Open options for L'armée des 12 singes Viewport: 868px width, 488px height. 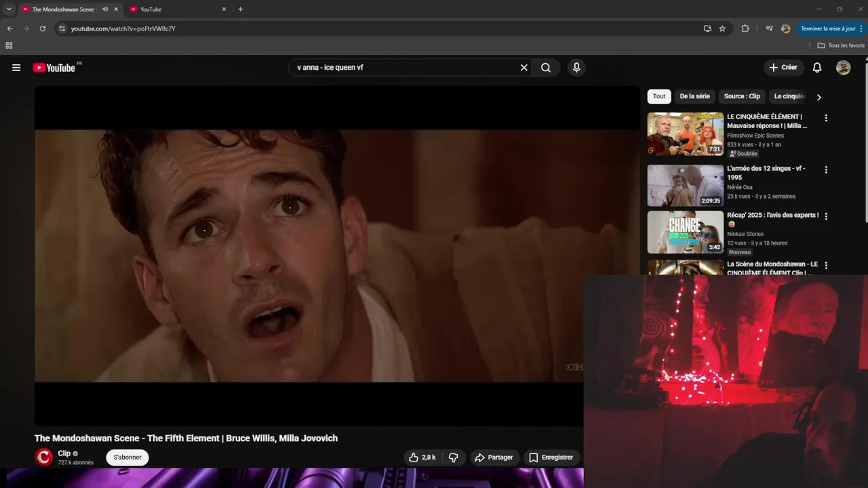pyautogui.click(x=826, y=169)
